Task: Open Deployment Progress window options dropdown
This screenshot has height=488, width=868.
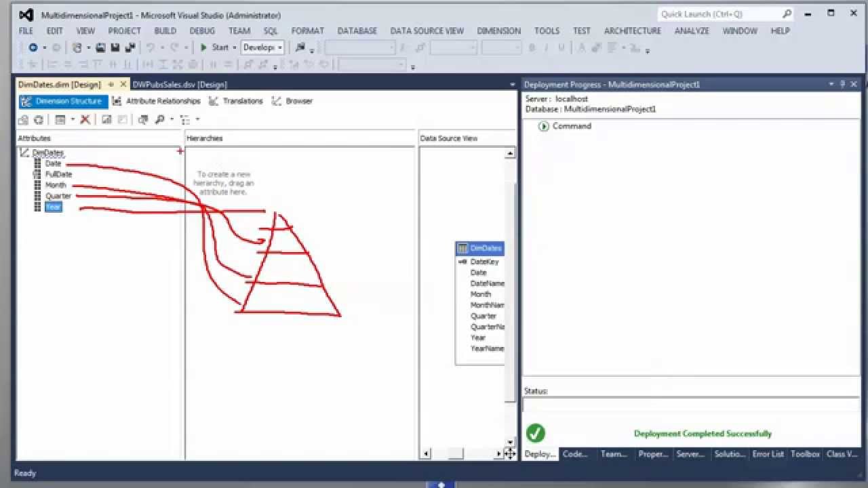Action: 831,85
